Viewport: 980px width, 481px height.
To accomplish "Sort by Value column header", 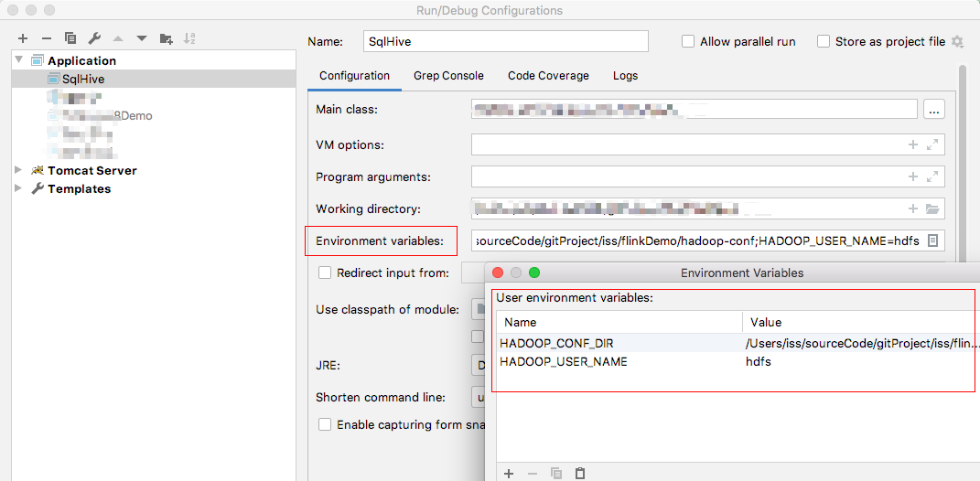I will (861, 322).
